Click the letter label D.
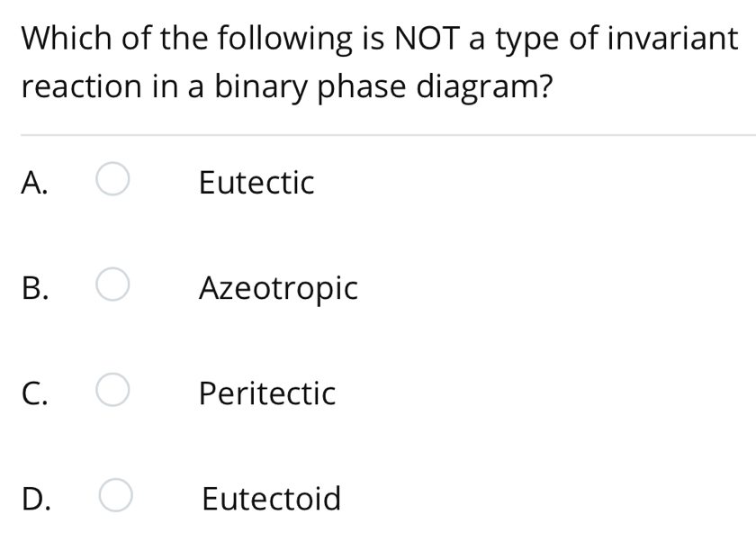The image size is (756, 542). coord(35,498)
